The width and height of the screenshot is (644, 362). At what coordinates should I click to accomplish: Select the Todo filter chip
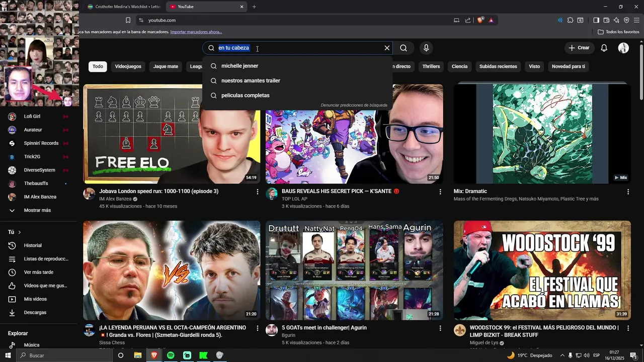[x=98, y=66]
